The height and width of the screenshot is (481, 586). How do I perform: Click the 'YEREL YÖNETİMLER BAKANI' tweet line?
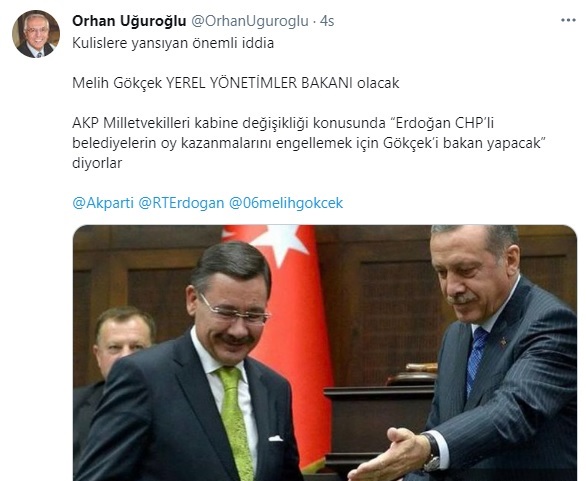[235, 83]
